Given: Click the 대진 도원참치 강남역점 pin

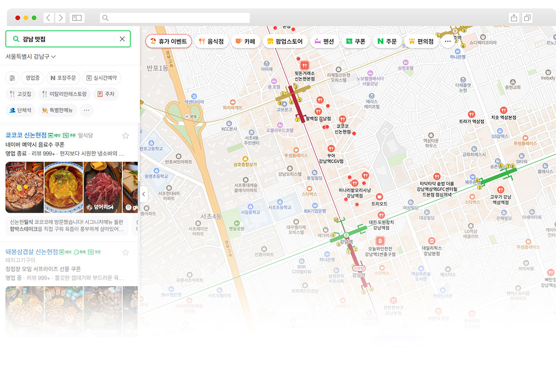Looking at the screenshot, I should tap(381, 216).
